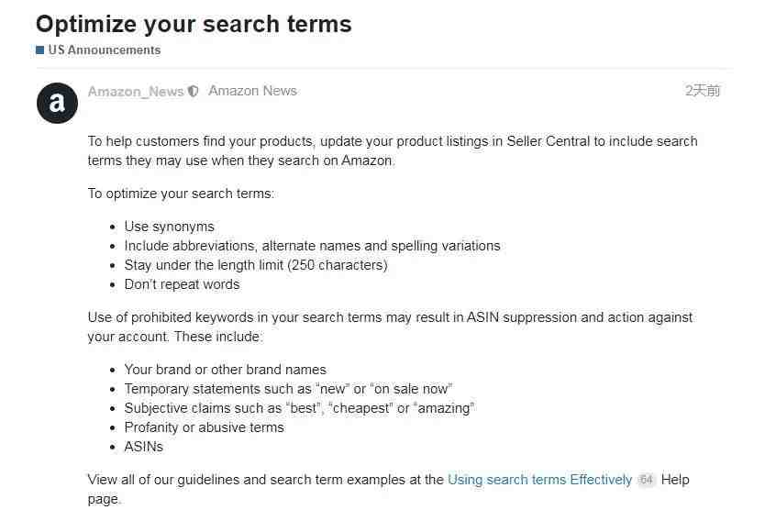Viewport: 776px width, 532px height.
Task: Follow the Using search terms Effectively link
Action: (539, 480)
